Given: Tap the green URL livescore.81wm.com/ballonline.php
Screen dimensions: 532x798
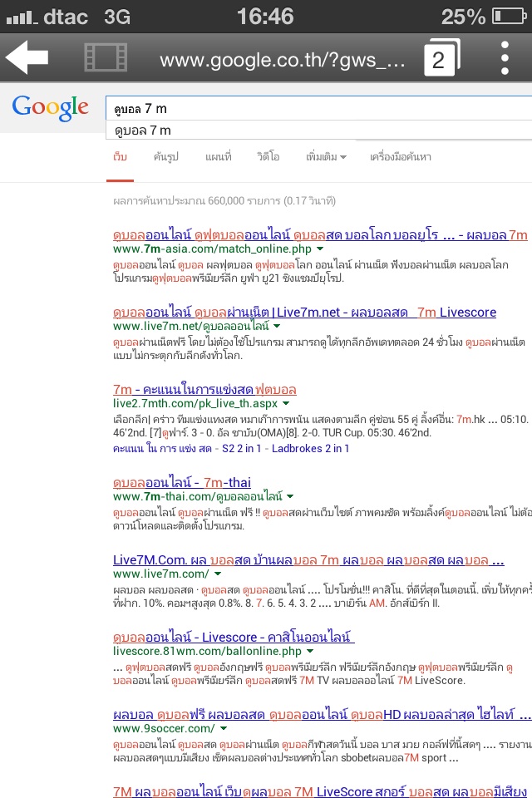Looking at the screenshot, I should click(x=207, y=651).
